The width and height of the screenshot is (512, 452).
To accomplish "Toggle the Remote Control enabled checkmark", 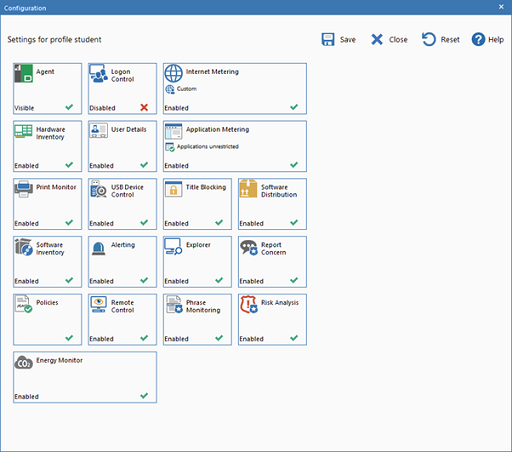I will (x=144, y=338).
